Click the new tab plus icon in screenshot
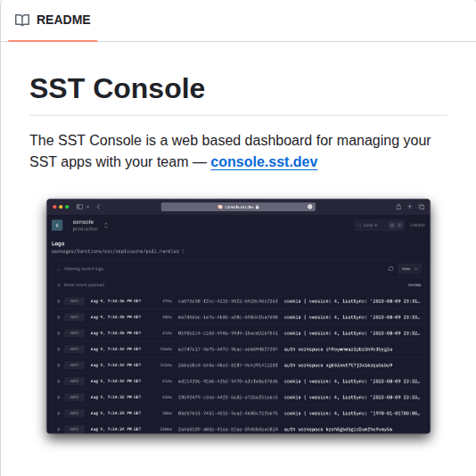Viewport: 476px width, 476px height. pyautogui.click(x=409, y=207)
